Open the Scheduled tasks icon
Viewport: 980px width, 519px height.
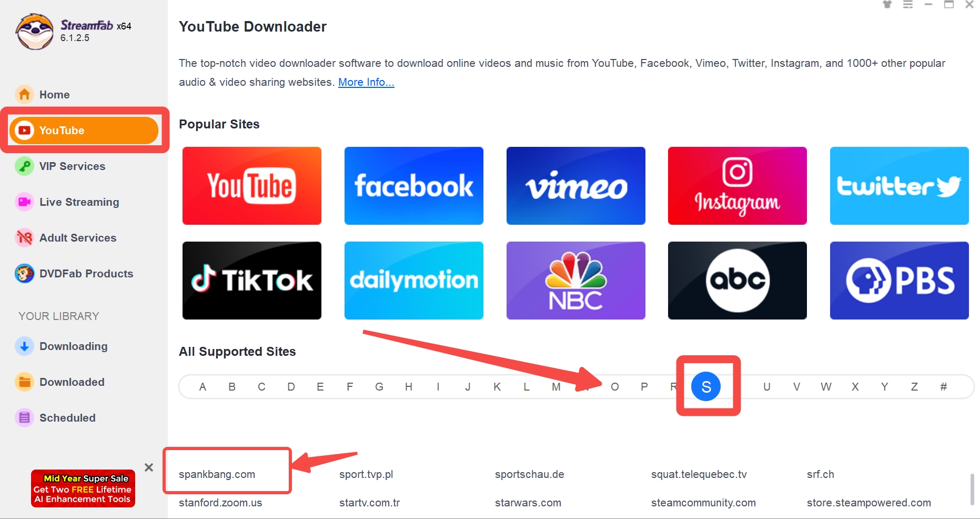[24, 417]
